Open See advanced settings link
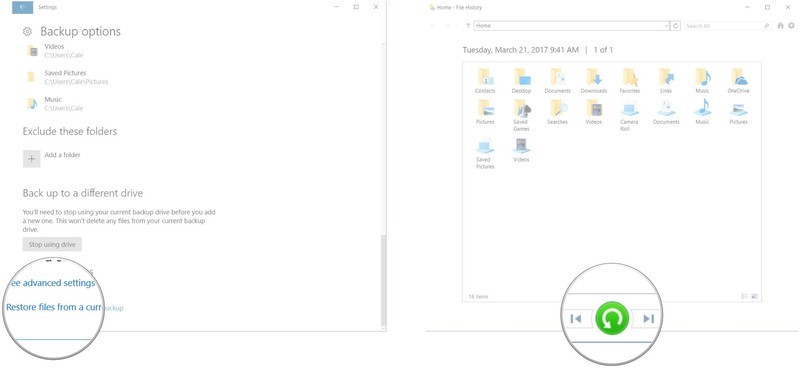Screen dimensions: 800x368 pyautogui.click(x=52, y=283)
